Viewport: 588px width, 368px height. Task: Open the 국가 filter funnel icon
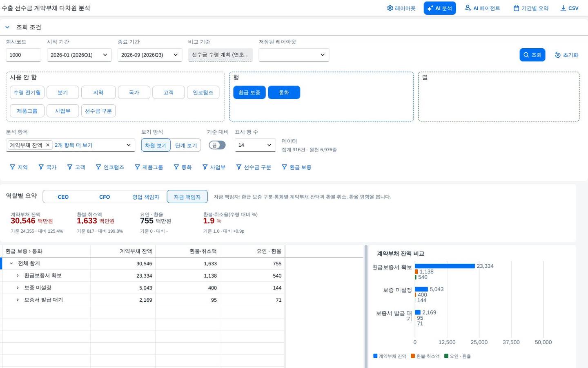pos(41,167)
